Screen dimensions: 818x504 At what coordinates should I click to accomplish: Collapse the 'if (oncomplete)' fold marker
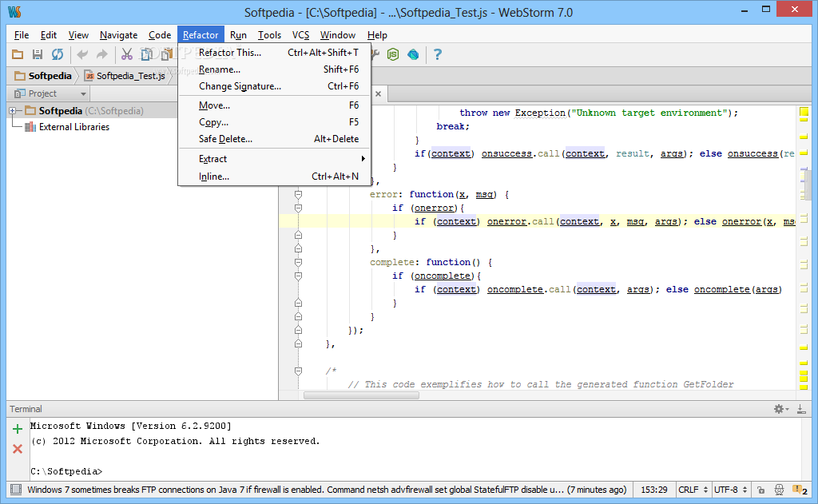(299, 276)
